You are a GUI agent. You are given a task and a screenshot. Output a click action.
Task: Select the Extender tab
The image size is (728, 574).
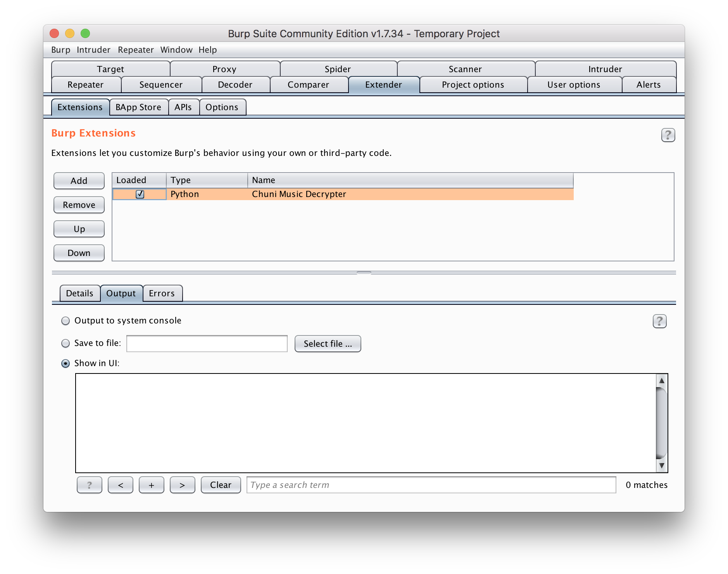[384, 85]
